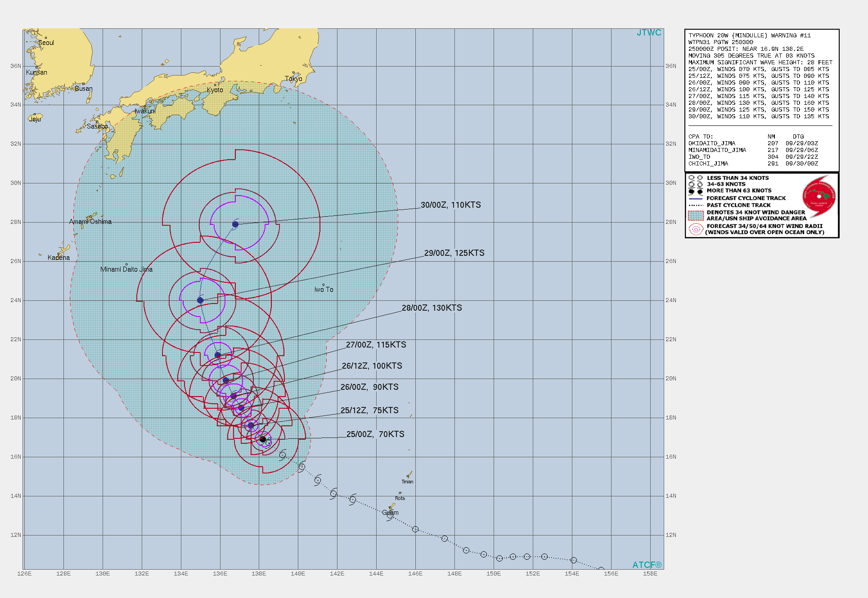Viewport: 868px width, 598px height.
Task: Click the IWO_TO CPA row
Action: click(753, 157)
